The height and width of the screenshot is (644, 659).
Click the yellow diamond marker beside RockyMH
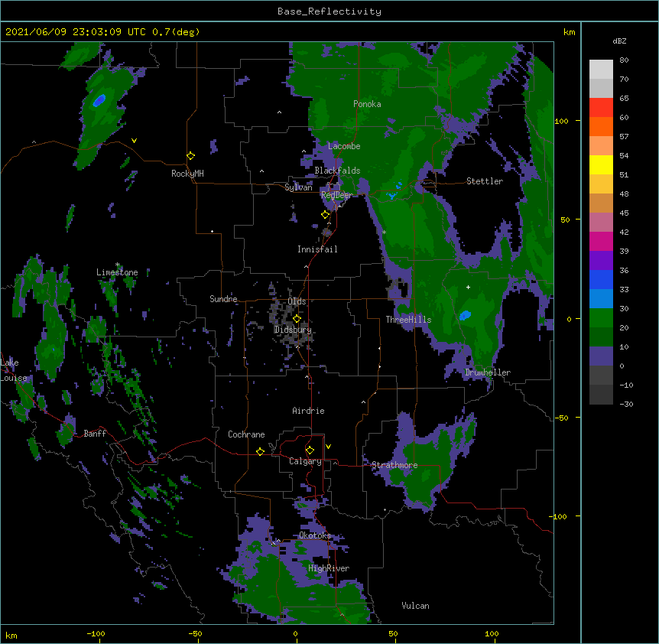click(x=191, y=156)
